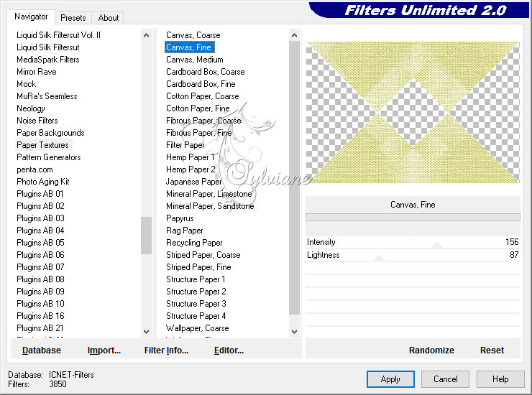Click the filter list scroll up arrow
This screenshot has height=395, width=532.
tap(294, 35)
